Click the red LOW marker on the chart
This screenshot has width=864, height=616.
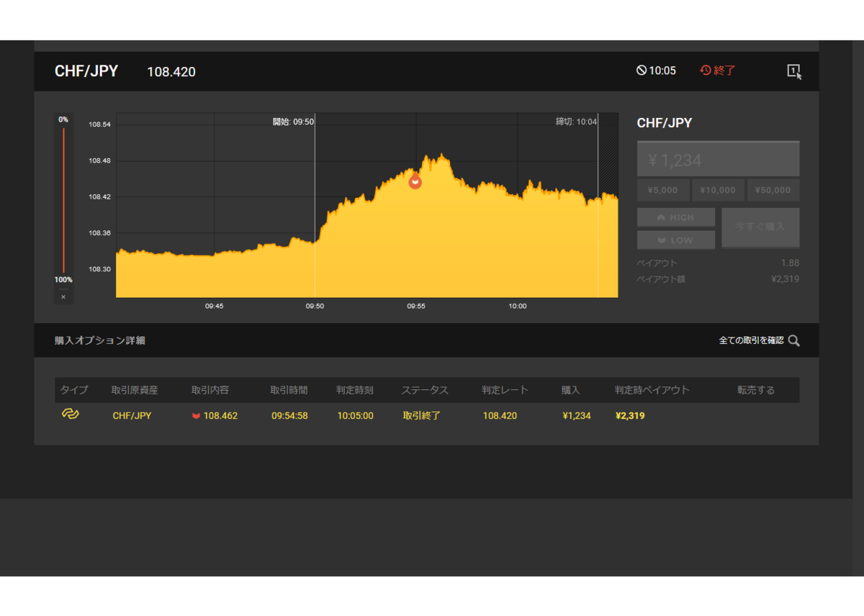coord(415,181)
